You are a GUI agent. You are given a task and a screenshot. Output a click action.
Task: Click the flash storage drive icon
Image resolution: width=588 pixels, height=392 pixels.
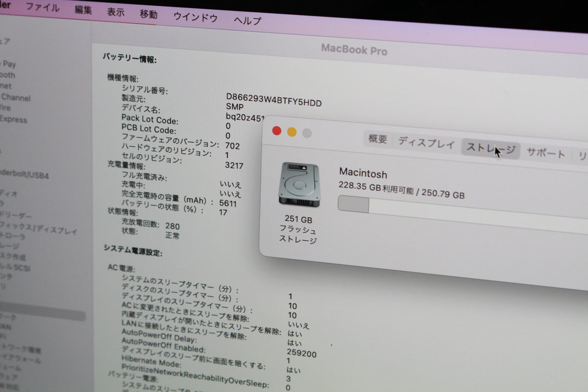[x=299, y=185]
